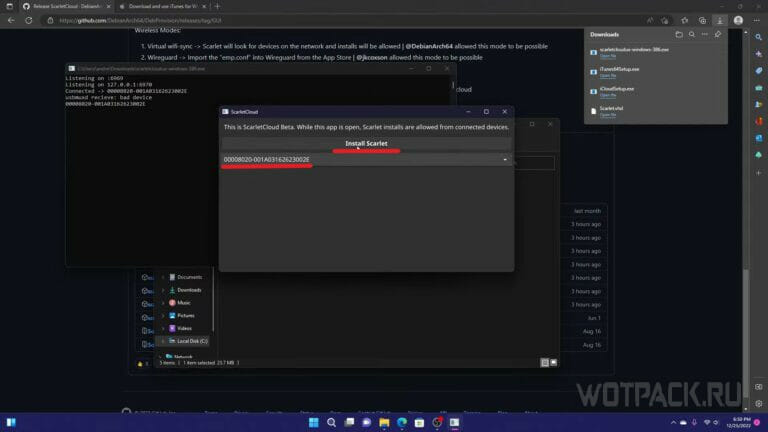Open file link under scarletcloudux-windows-386.exe
The image size is (768, 432).
coord(607,57)
